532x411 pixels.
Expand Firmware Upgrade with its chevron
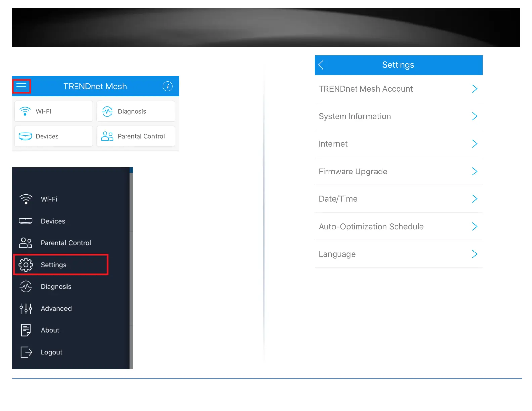(x=475, y=171)
